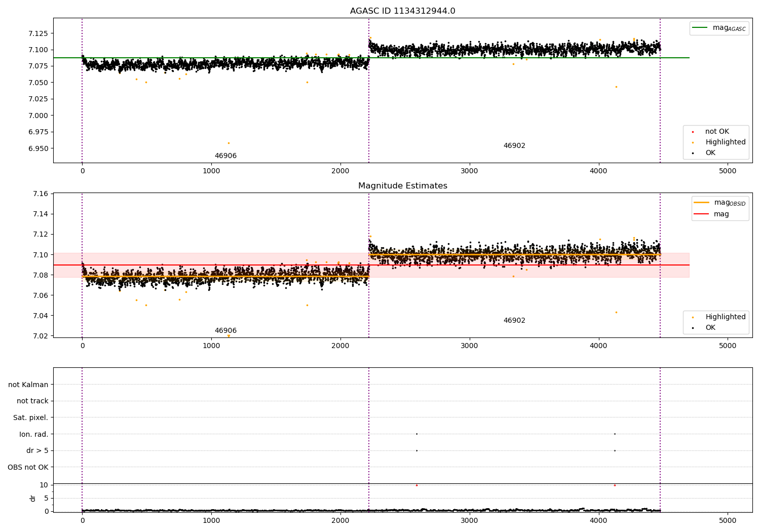Screen dimensions: 760x532
Task: Click the 7.02 y-axis tick label
Action: (x=40, y=336)
